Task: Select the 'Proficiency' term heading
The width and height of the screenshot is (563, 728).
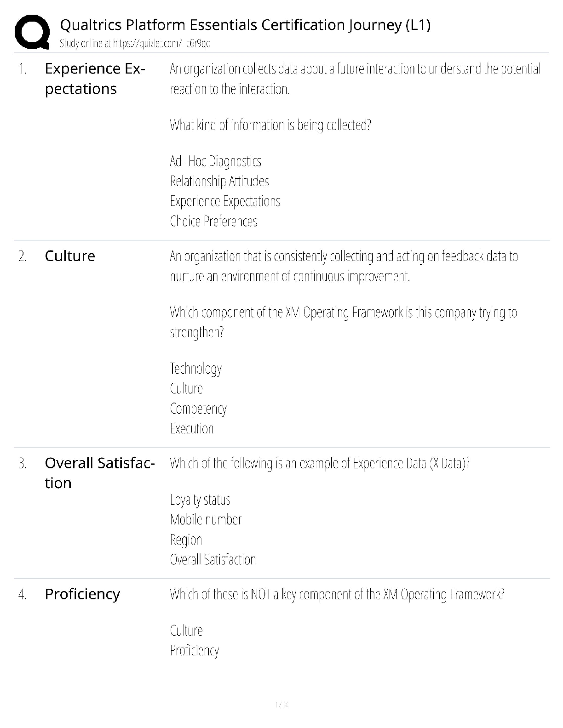Action: click(82, 594)
